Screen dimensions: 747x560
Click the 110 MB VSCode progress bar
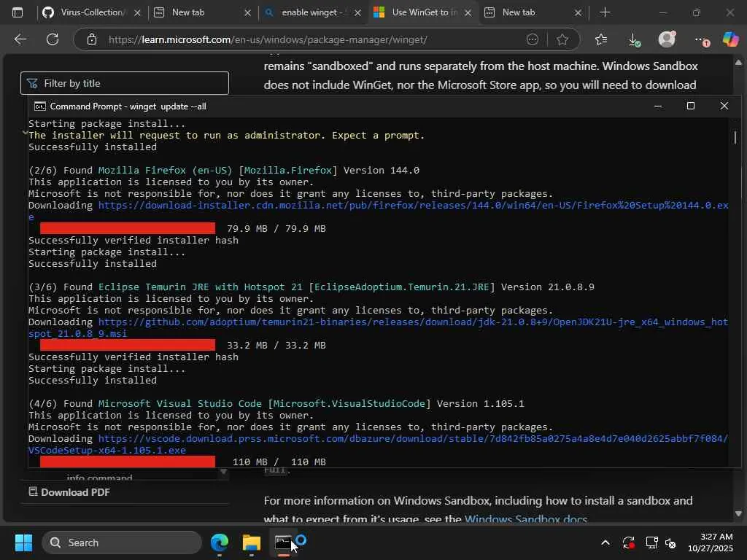click(x=128, y=462)
